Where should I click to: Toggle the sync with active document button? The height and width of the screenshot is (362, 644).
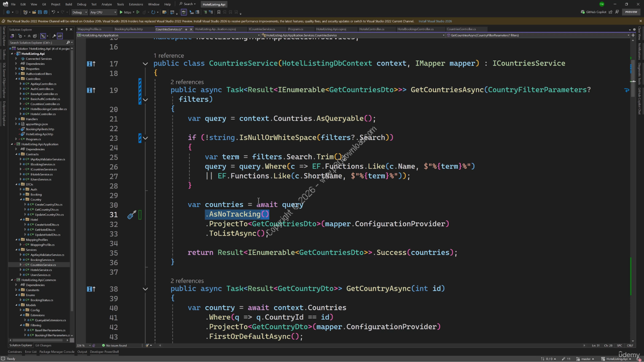pos(44,36)
